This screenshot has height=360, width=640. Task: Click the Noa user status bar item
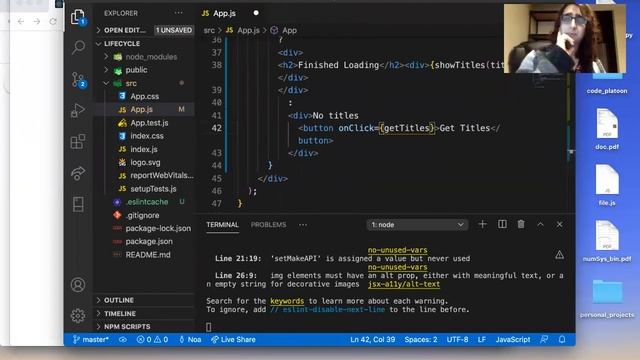[190, 339]
